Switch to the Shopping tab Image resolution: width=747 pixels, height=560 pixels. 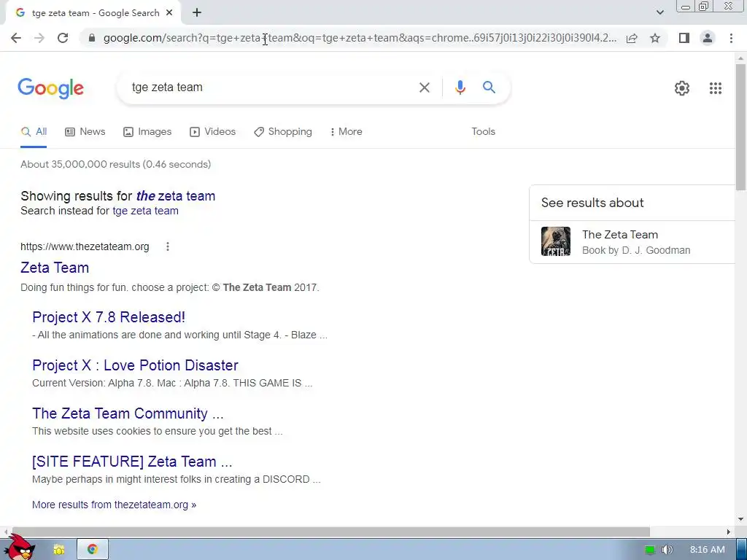point(283,132)
